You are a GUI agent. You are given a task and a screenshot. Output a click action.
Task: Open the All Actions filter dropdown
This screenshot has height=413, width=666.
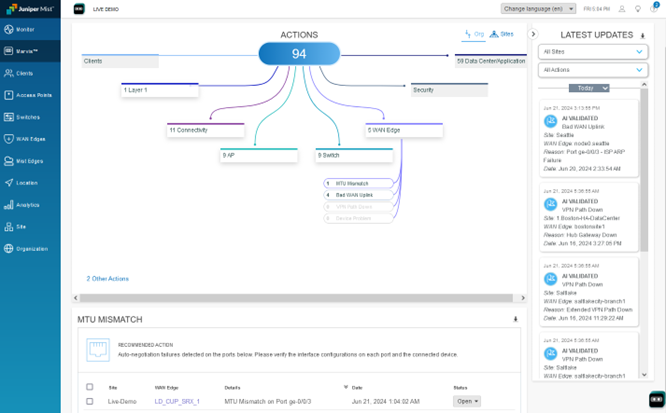tap(593, 70)
